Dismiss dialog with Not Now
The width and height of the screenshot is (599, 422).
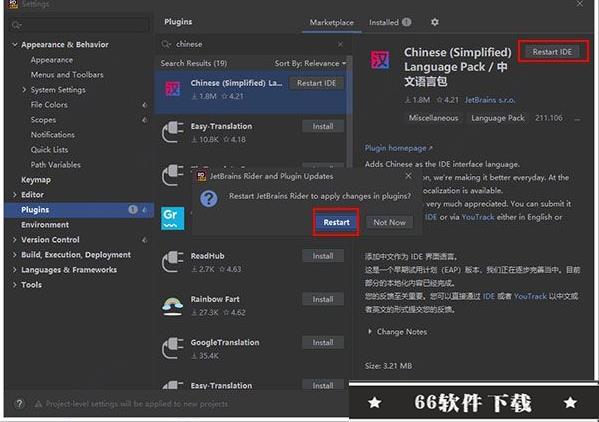[x=389, y=222]
